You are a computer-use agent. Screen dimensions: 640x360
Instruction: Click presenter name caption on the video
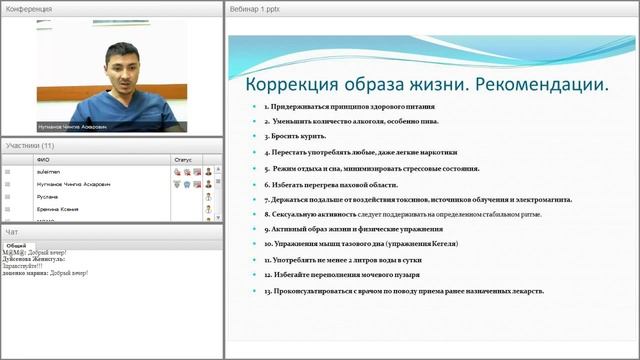click(72, 127)
